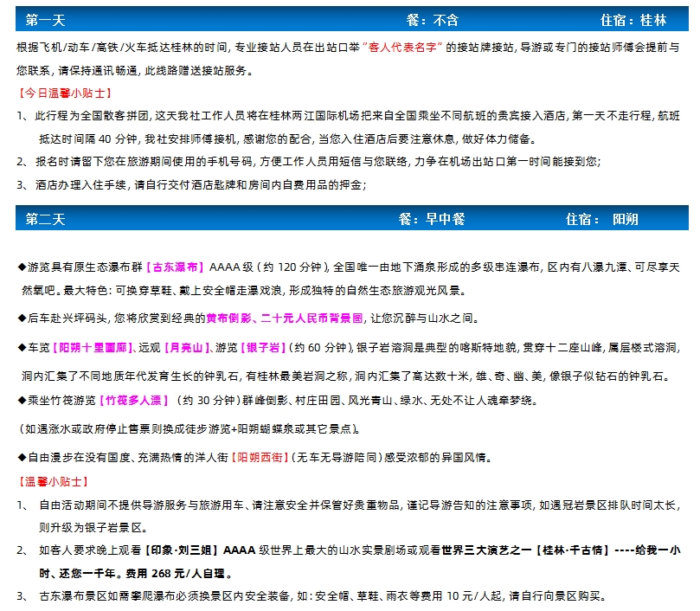Screen dimensions: 700x611
Task: Click the red 客人代表名字 text
Action: pyautogui.click(x=405, y=46)
